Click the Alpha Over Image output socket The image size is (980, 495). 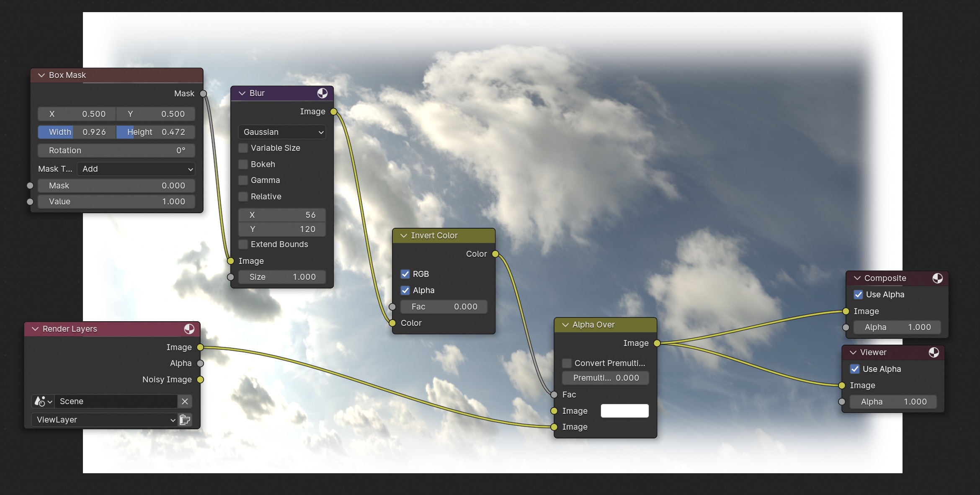click(x=657, y=343)
